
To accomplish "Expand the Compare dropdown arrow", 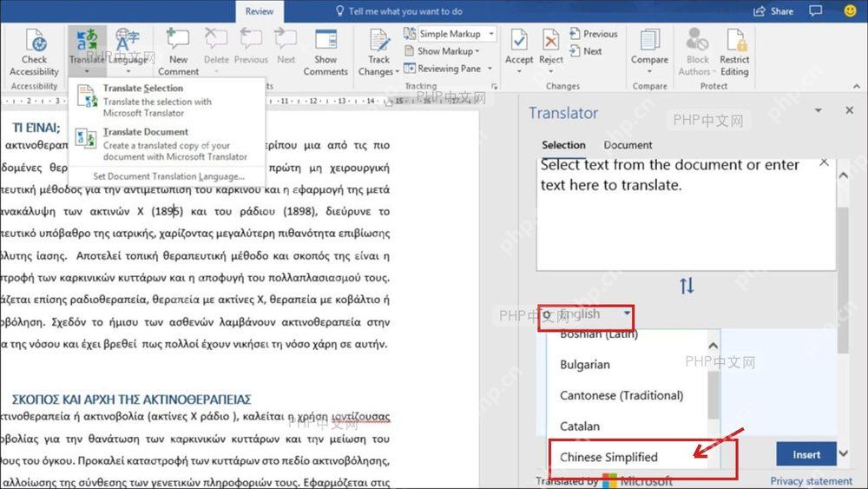I will [x=649, y=71].
